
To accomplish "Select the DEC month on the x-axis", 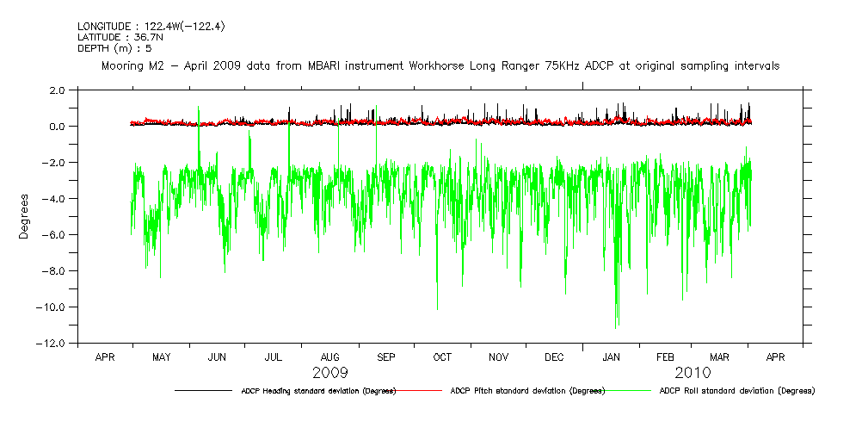I will 555,356.
